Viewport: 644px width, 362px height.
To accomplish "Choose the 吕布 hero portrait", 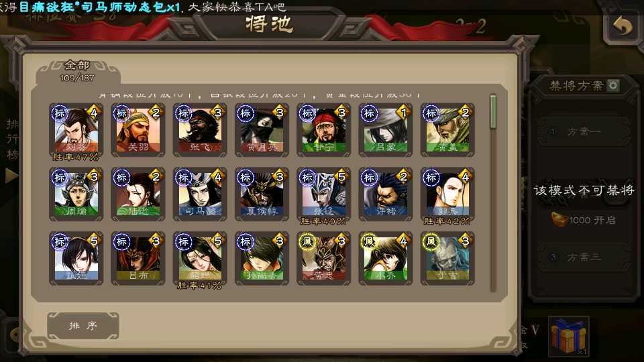I will tap(138, 257).
